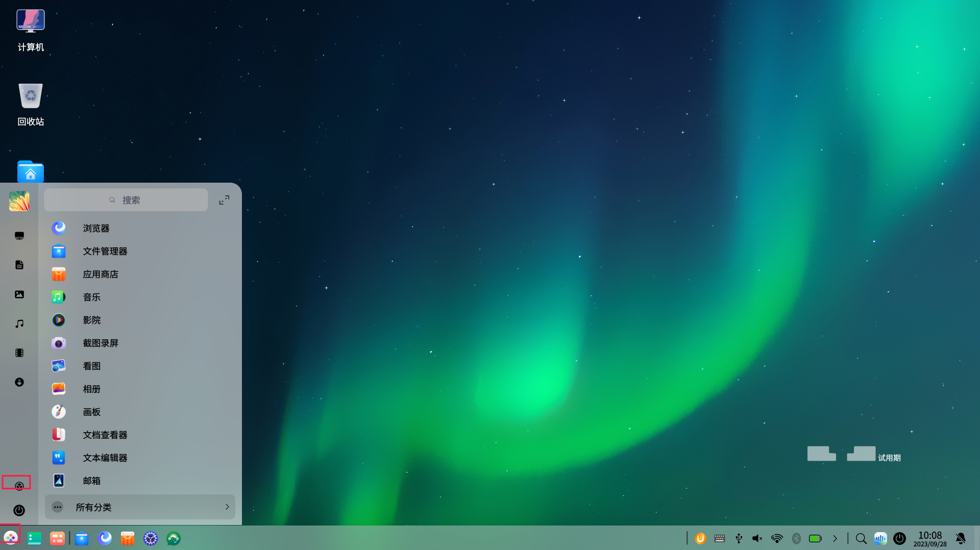Launch 文档查看器 document viewer
This screenshot has width=980, height=550.
click(x=140, y=435)
